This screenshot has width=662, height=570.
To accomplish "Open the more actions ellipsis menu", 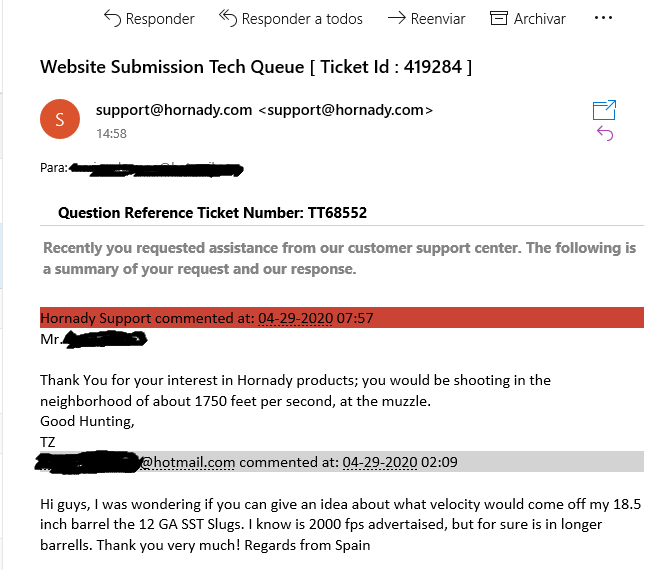I will point(603,18).
